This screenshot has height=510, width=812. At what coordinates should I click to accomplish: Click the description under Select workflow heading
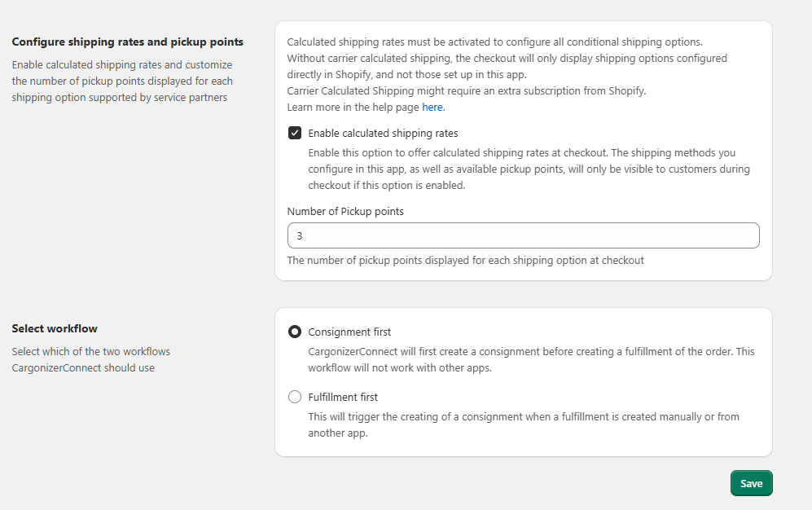point(91,359)
